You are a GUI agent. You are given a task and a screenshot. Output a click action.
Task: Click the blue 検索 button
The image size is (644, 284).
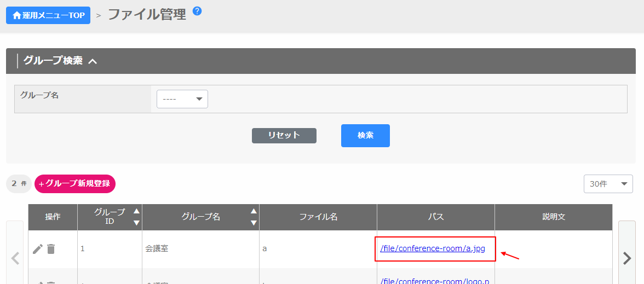[x=365, y=136]
